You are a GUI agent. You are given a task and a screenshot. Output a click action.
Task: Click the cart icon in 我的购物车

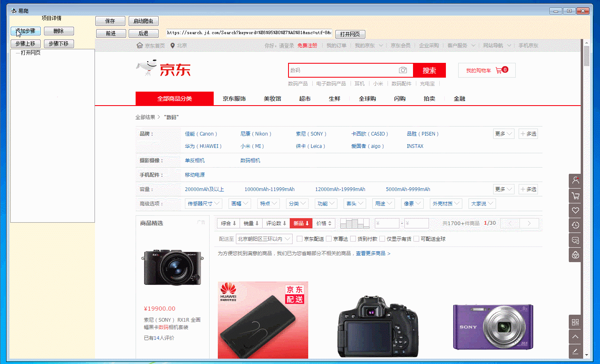[499, 70]
